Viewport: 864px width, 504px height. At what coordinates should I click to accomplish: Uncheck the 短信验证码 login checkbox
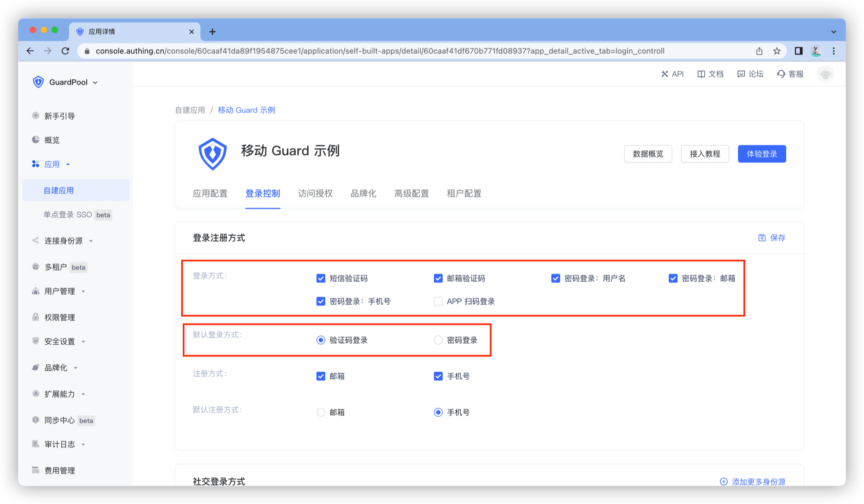point(320,279)
